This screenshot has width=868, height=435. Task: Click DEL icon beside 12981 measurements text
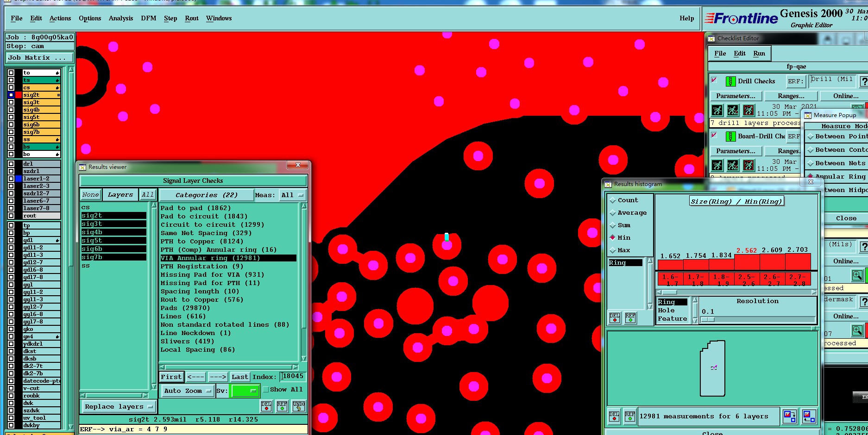tap(614, 416)
